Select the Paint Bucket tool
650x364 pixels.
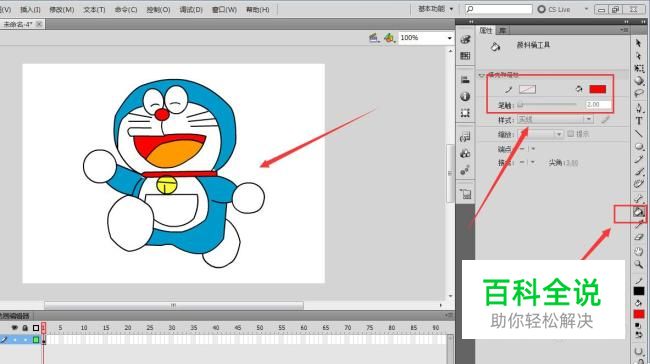tap(639, 212)
